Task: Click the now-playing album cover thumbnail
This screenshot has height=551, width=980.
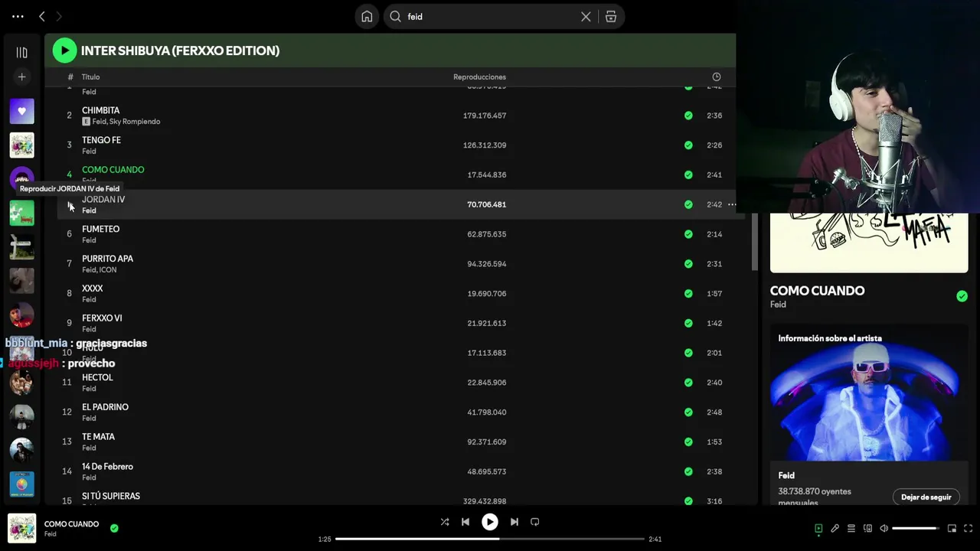Action: tap(21, 528)
